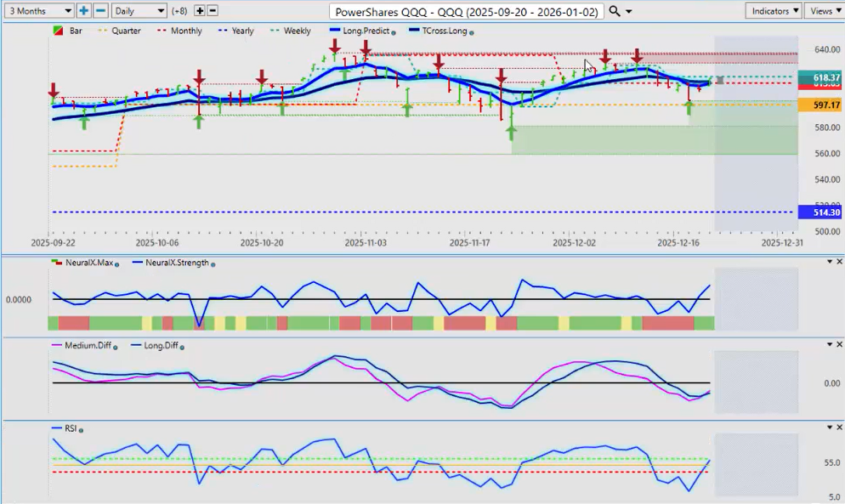Open the Daily interval dropdown
845x504 pixels.
click(x=139, y=11)
